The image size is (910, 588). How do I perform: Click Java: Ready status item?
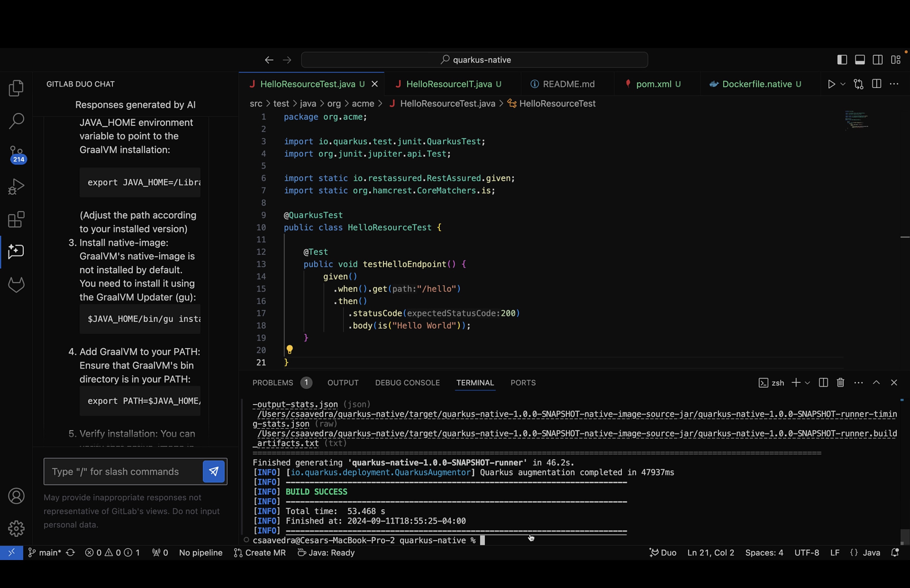pos(326,552)
